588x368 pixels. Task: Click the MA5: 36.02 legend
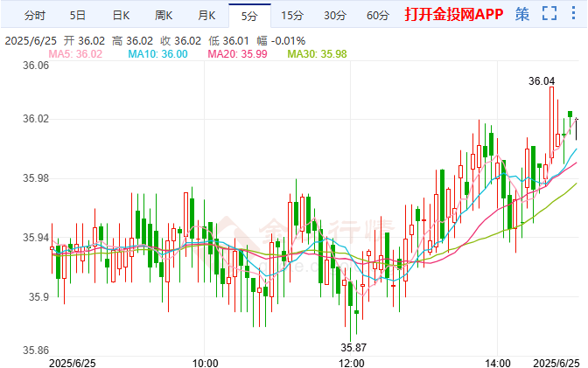(x=75, y=54)
